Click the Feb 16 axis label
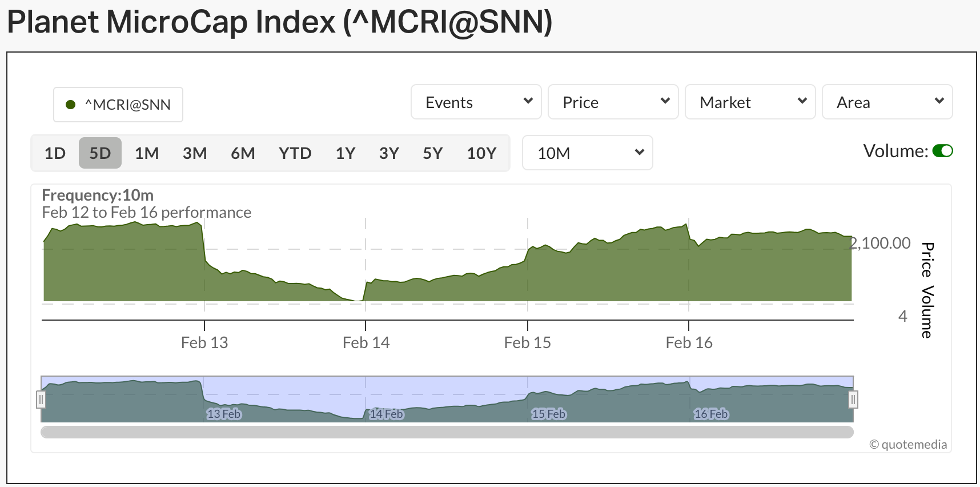980x487 pixels. [x=689, y=342]
